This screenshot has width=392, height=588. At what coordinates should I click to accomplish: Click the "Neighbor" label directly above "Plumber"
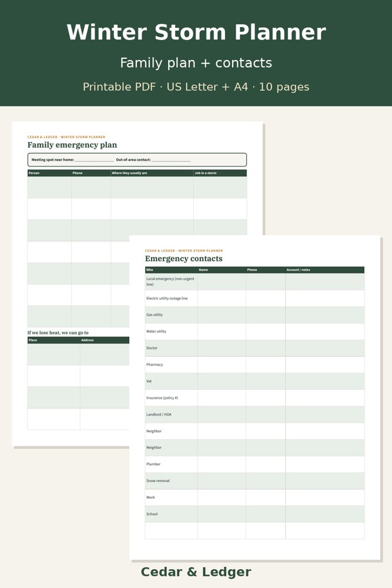(153, 447)
